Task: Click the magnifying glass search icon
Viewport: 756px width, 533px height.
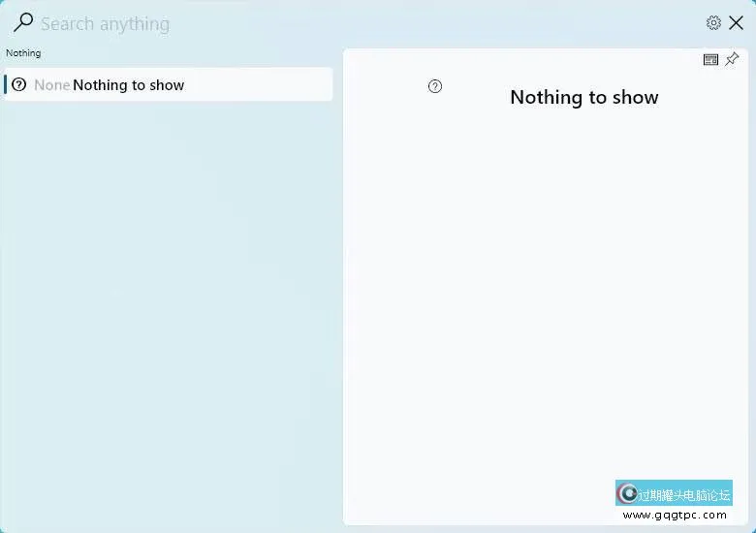Action: click(x=23, y=22)
